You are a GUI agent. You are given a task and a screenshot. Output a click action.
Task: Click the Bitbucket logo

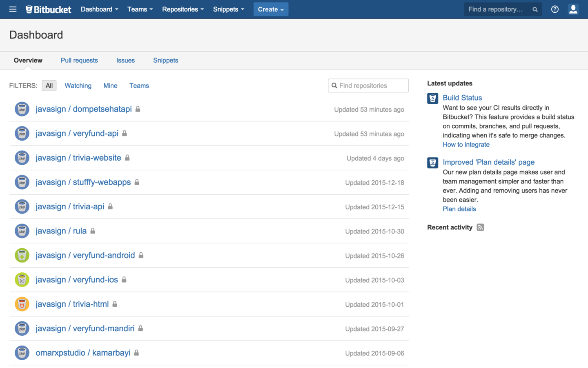coord(48,9)
